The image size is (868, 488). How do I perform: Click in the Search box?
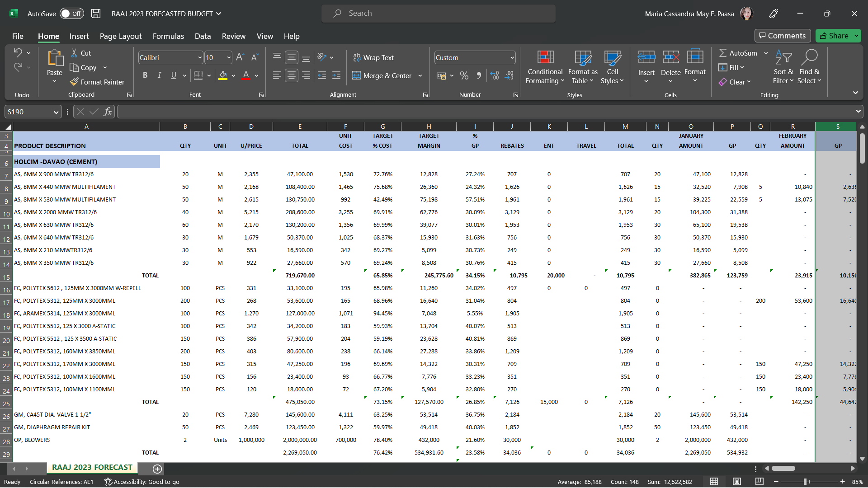pyautogui.click(x=439, y=14)
